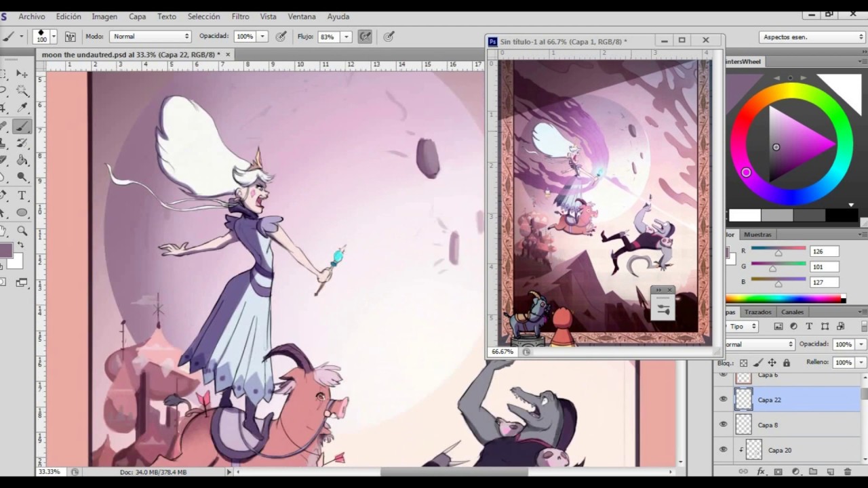Create a new layer group
This screenshot has width=868, height=488.
coord(812,471)
